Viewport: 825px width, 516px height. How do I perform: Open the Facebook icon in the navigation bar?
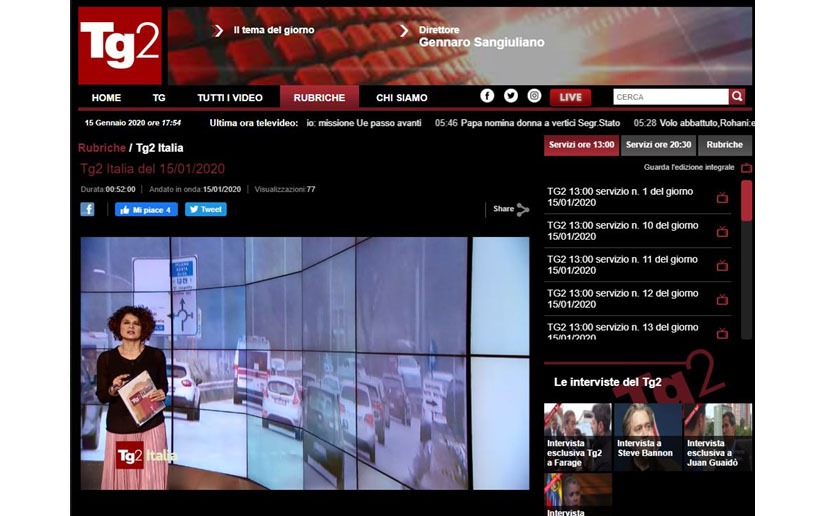point(487,96)
